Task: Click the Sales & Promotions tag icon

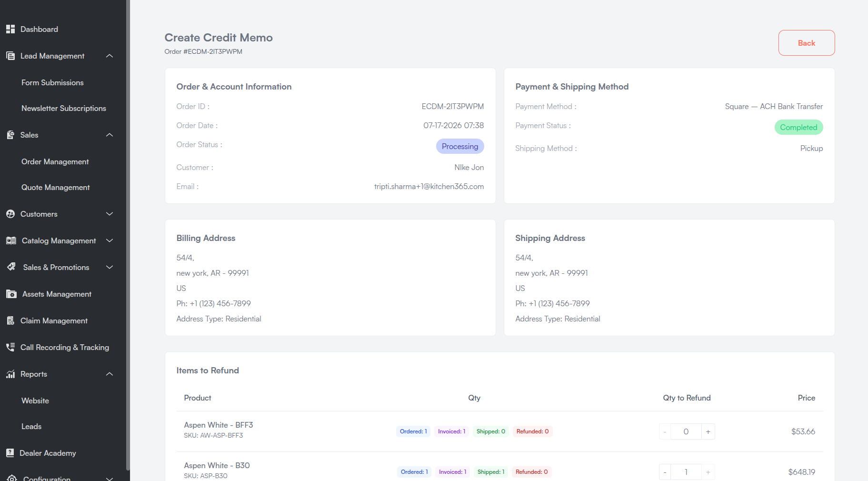Action: point(11,267)
